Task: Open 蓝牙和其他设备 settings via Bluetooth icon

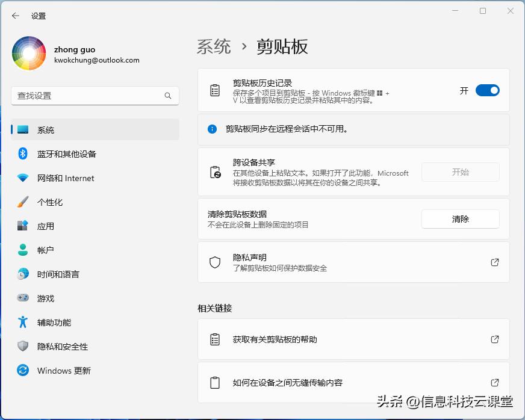Action: point(23,154)
